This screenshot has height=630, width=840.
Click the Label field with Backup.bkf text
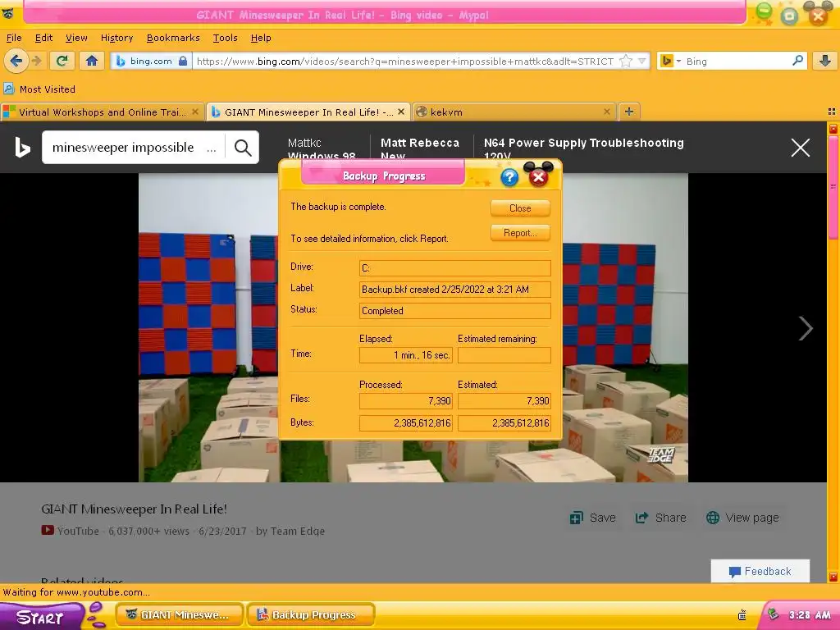click(454, 290)
